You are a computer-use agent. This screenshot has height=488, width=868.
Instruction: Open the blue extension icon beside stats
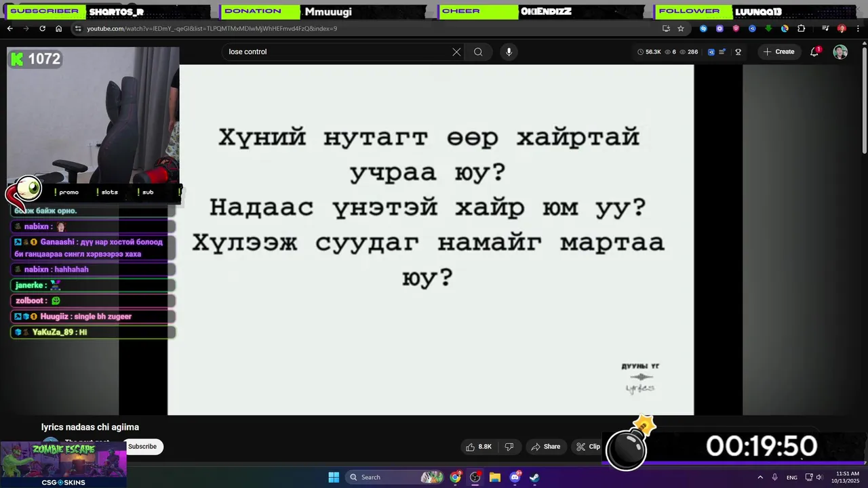pos(711,52)
